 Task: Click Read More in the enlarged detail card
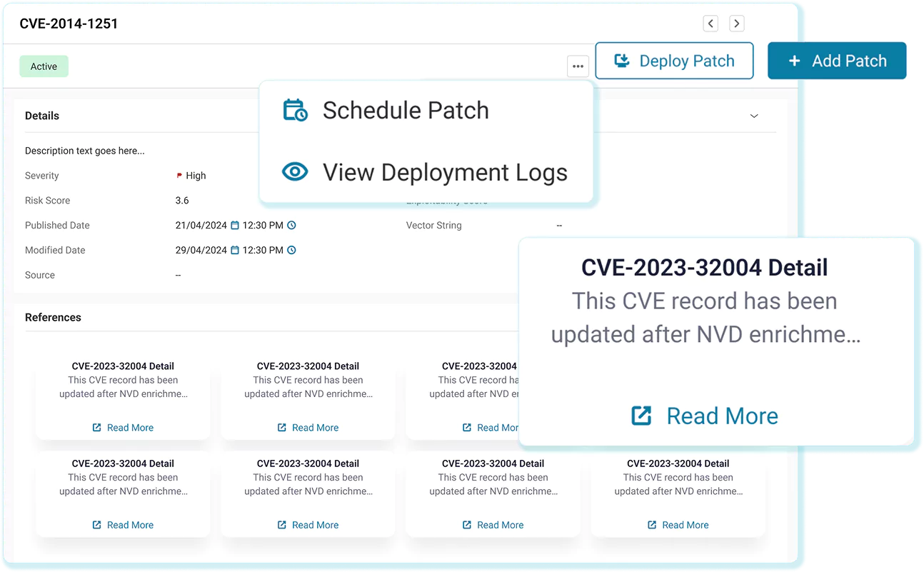pyautogui.click(x=721, y=416)
